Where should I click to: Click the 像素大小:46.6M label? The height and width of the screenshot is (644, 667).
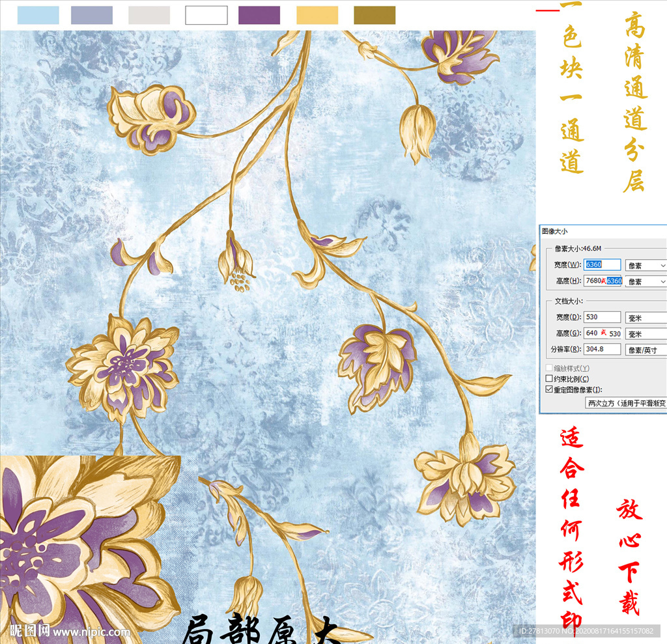578,248
